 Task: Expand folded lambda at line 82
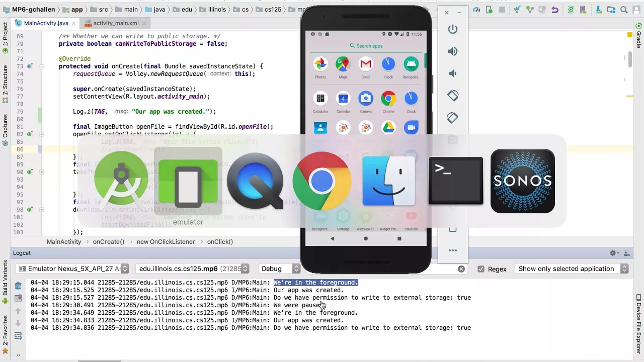[x=42, y=134]
